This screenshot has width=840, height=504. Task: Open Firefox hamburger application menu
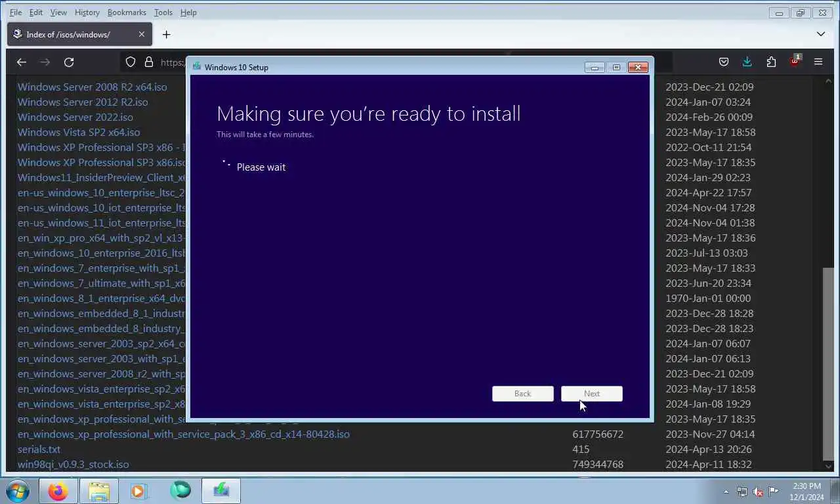818,62
